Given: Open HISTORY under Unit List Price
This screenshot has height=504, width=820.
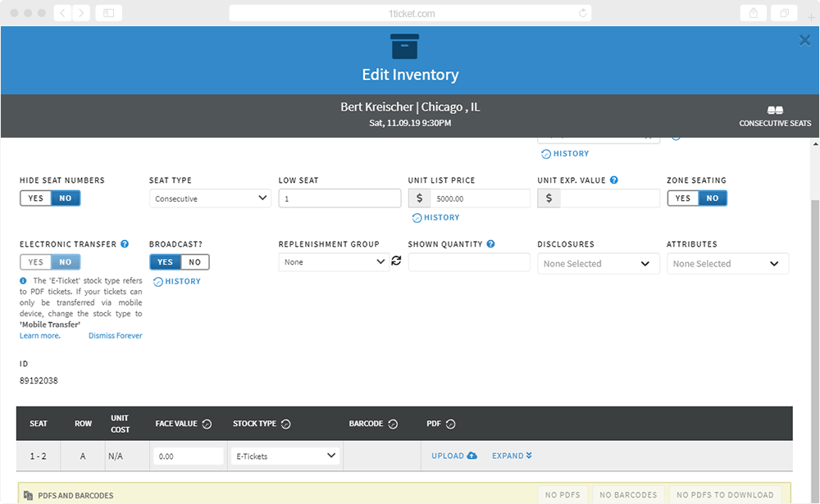Looking at the screenshot, I should [x=435, y=217].
